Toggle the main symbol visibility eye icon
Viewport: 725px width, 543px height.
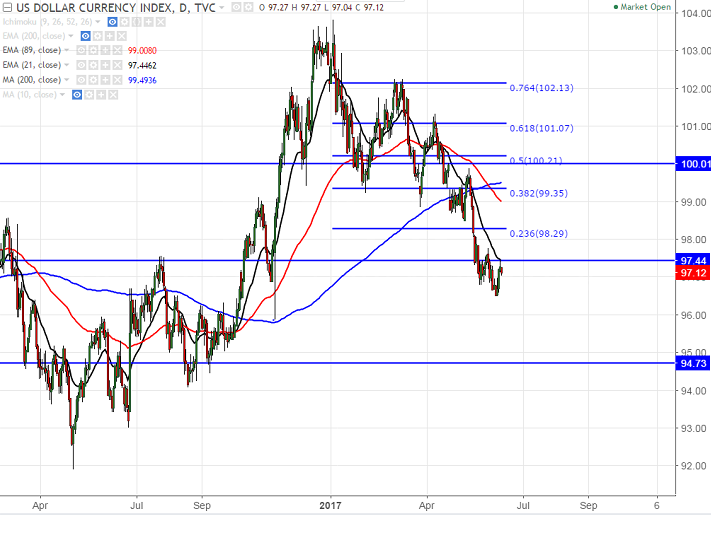tap(236, 7)
